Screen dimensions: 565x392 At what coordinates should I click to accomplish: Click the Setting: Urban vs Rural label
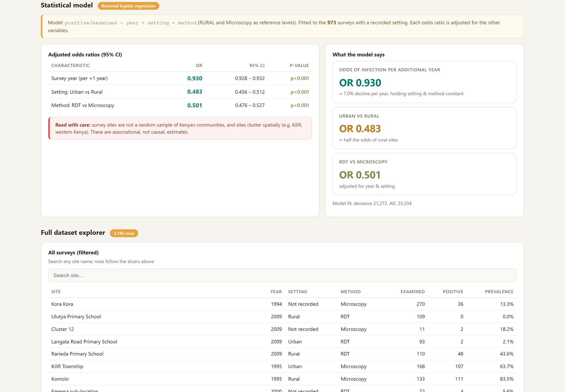coord(77,92)
